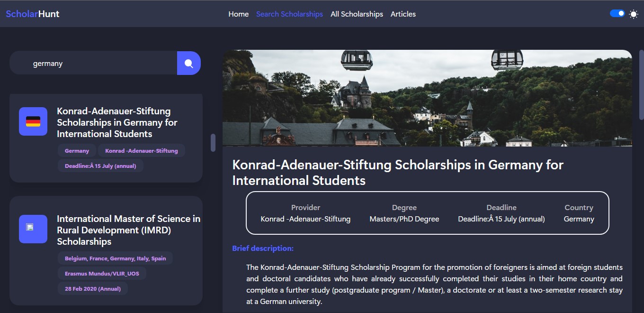Click the 'Erasmus Mundus/VLIR_UOS' tag
644x313 pixels.
click(x=102, y=274)
